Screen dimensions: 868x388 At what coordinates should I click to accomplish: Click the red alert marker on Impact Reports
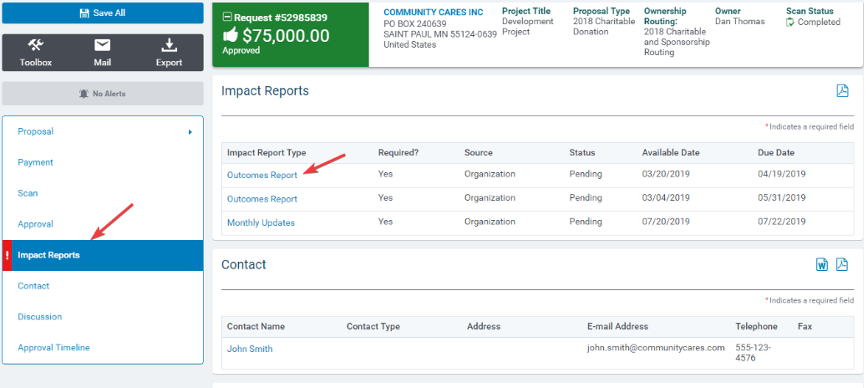click(x=7, y=256)
